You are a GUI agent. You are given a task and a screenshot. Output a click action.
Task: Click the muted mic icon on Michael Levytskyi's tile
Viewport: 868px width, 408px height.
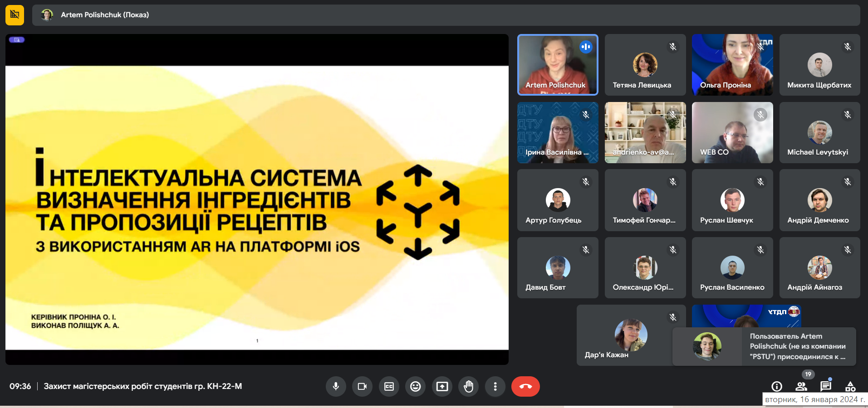(x=848, y=115)
